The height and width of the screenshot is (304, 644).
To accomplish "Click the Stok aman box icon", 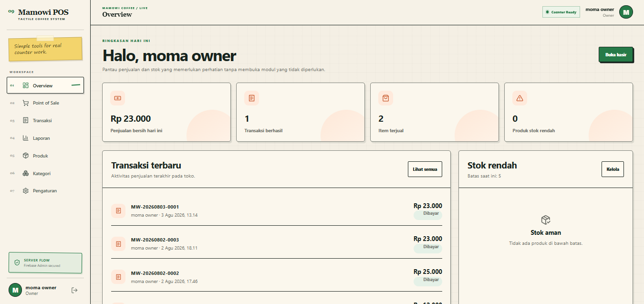I will tap(546, 220).
